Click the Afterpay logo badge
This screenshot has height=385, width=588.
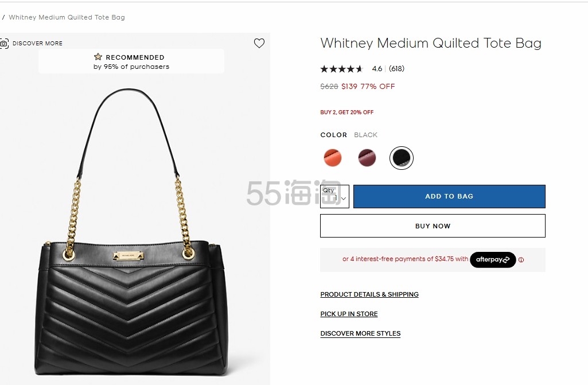(x=493, y=260)
